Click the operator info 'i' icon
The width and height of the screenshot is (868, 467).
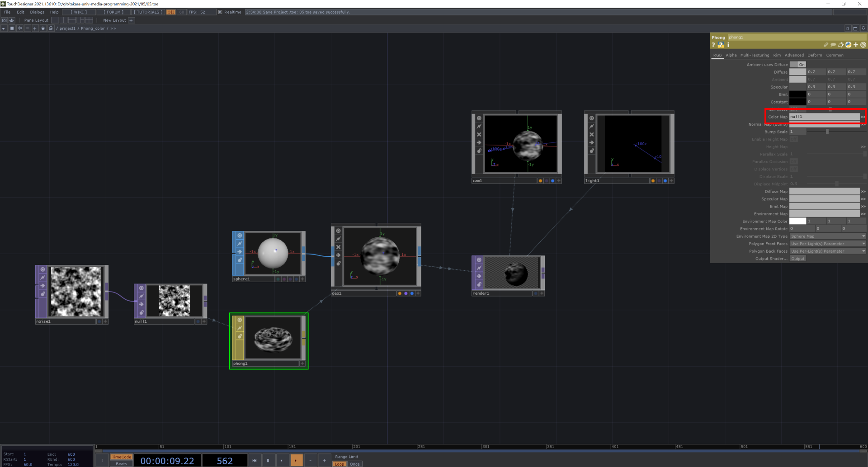pyautogui.click(x=728, y=45)
